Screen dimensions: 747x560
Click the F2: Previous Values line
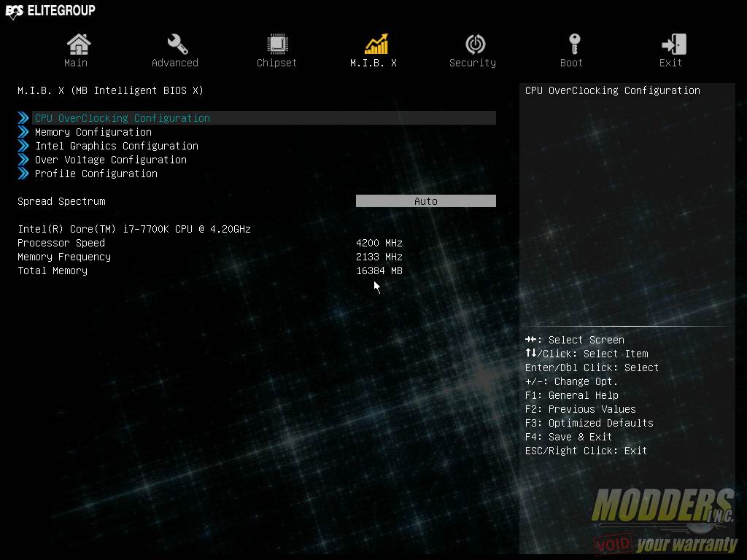click(x=580, y=409)
